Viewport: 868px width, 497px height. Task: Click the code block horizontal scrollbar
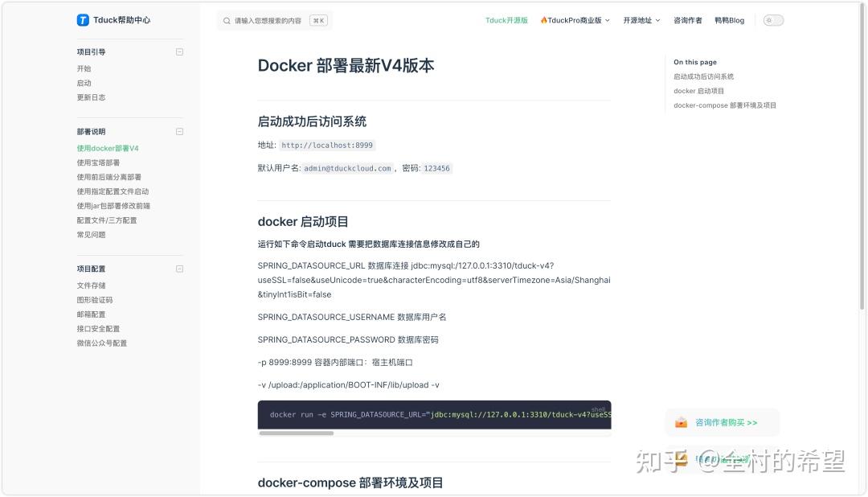(x=297, y=433)
